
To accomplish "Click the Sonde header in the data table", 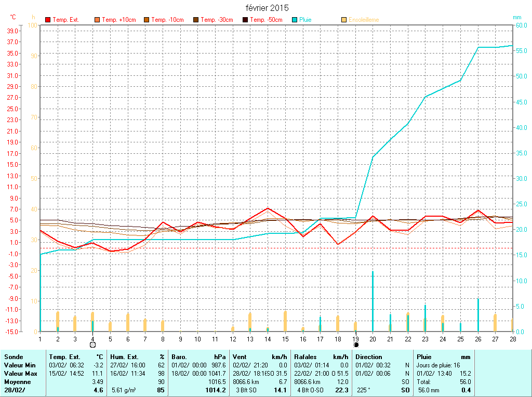I will coord(14,357).
